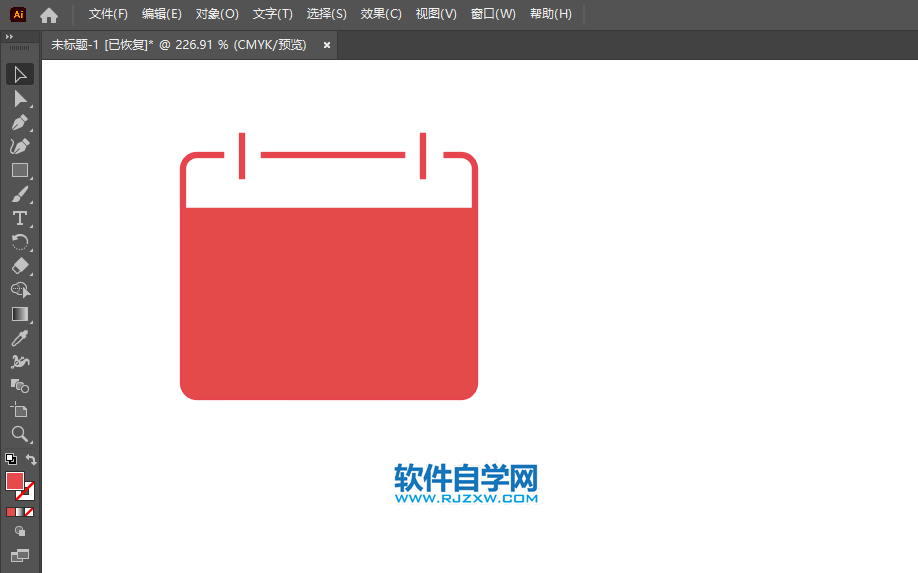Viewport: 918px width, 573px height.
Task: Close the 未标题-1 document tab
Action: pos(327,45)
